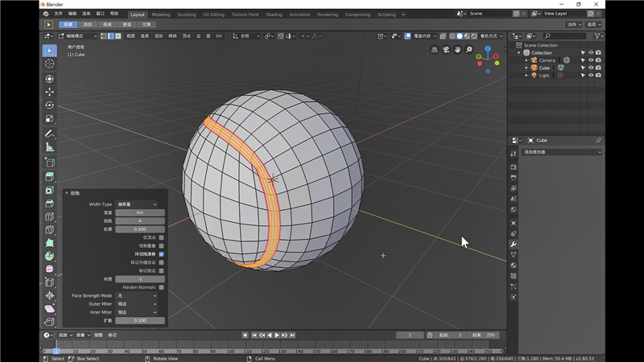Select the Add Cube tool
Image resolution: width=644 pixels, height=362 pixels.
pyautogui.click(x=50, y=162)
